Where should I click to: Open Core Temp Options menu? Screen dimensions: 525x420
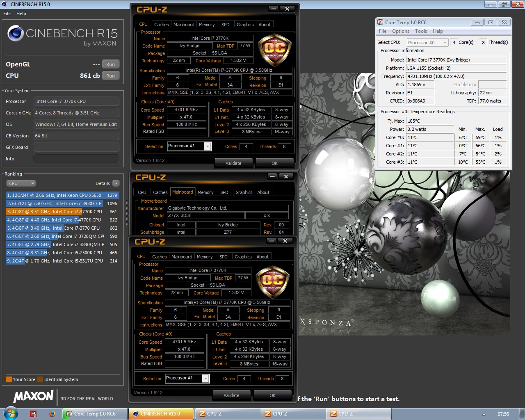coord(401,31)
